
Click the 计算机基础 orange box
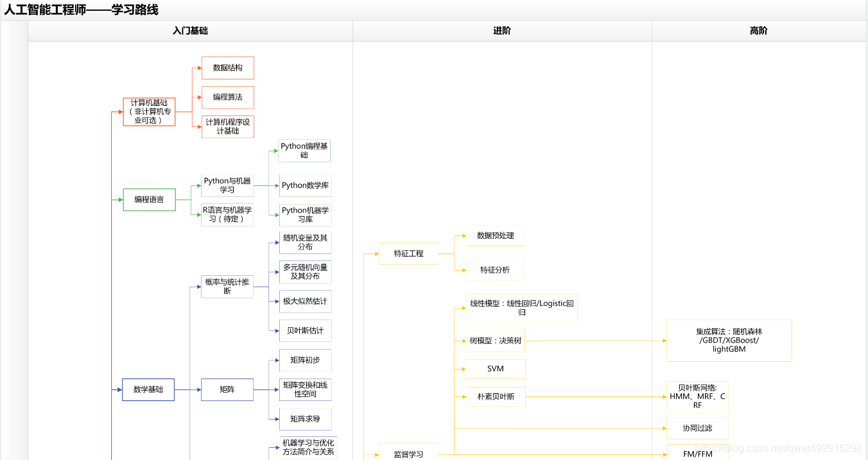(x=149, y=112)
